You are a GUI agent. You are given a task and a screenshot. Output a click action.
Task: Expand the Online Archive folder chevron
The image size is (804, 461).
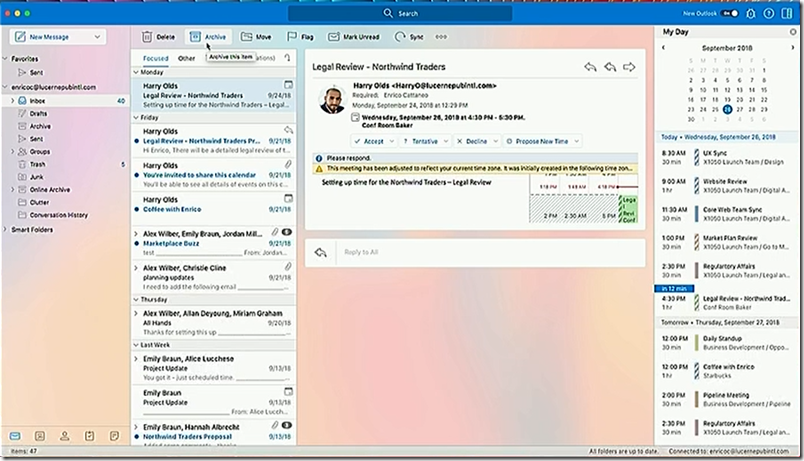coord(13,190)
